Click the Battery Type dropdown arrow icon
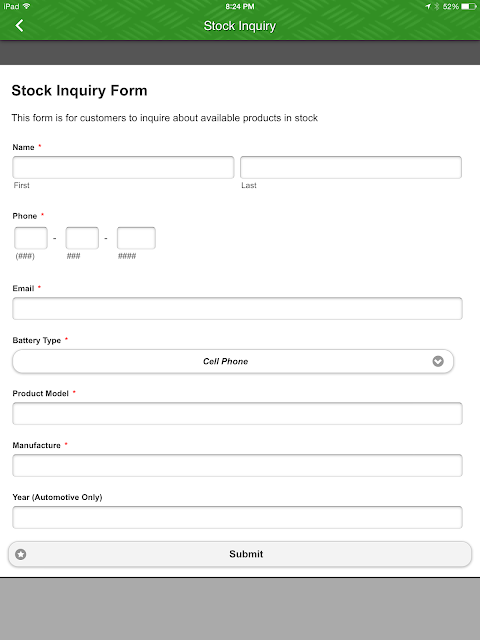The image size is (480, 640). pos(438,361)
